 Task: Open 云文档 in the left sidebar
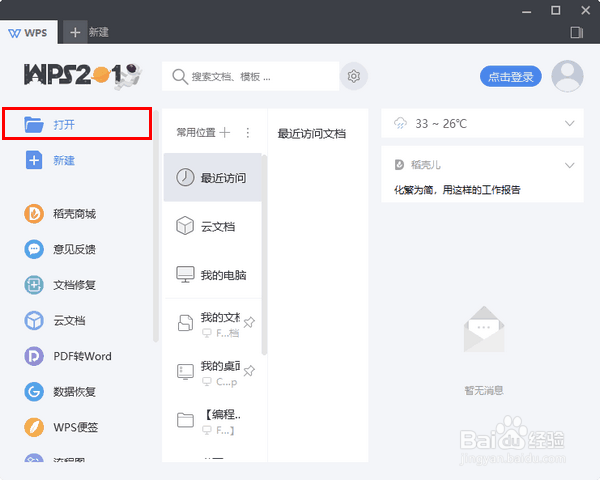coord(55,320)
